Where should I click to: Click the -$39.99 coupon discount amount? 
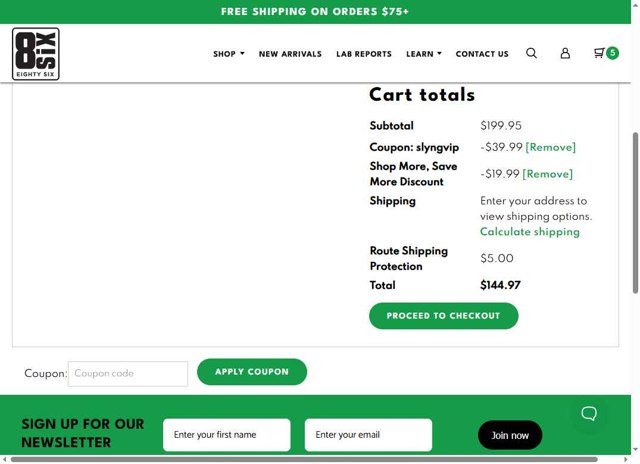(x=502, y=147)
